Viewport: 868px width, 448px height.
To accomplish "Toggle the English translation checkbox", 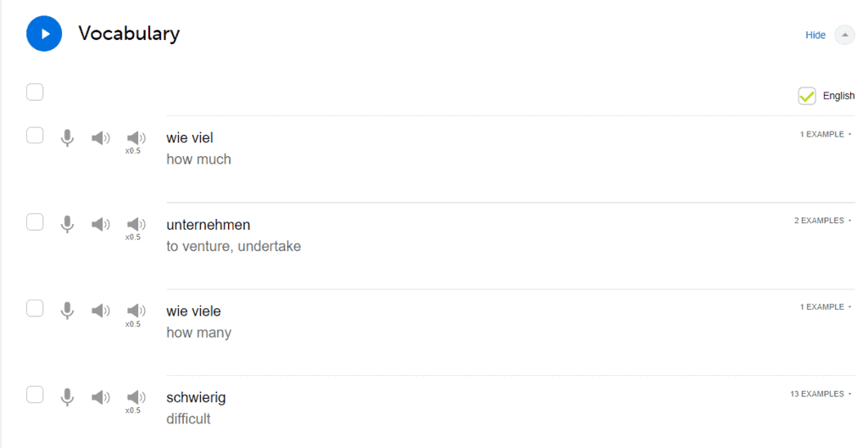I will [x=807, y=96].
